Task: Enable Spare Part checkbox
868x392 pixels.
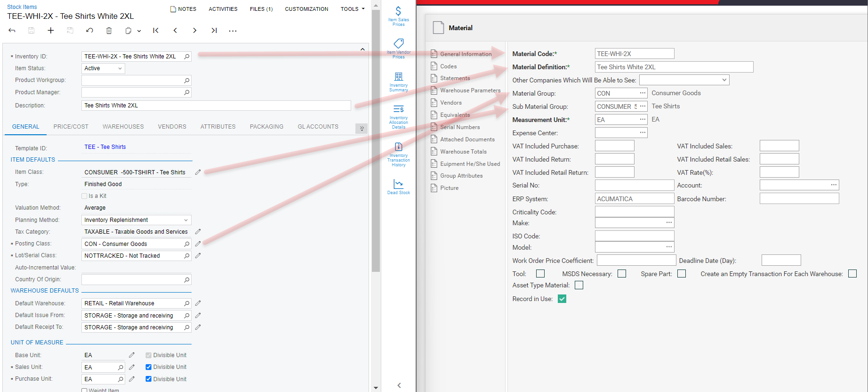Action: pos(682,274)
